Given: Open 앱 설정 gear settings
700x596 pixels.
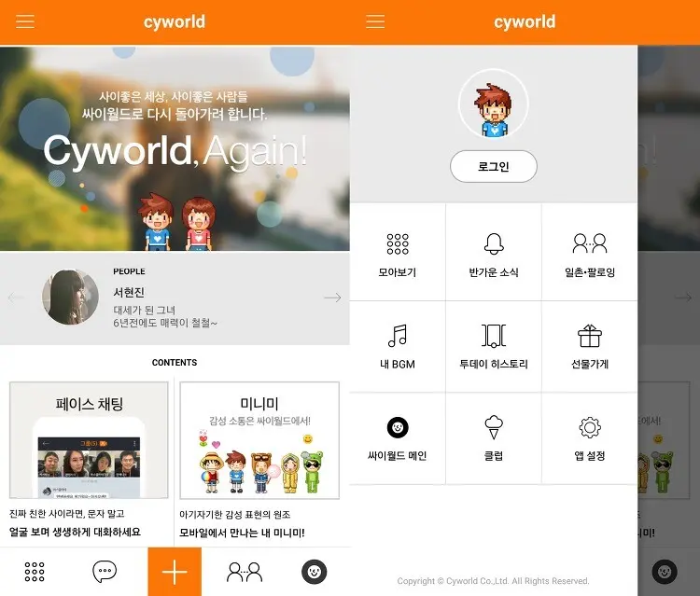Looking at the screenshot, I should coord(590,438).
